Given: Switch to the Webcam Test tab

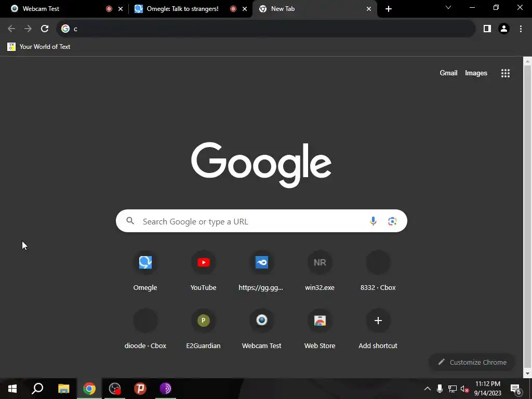Looking at the screenshot, I should coord(64,9).
